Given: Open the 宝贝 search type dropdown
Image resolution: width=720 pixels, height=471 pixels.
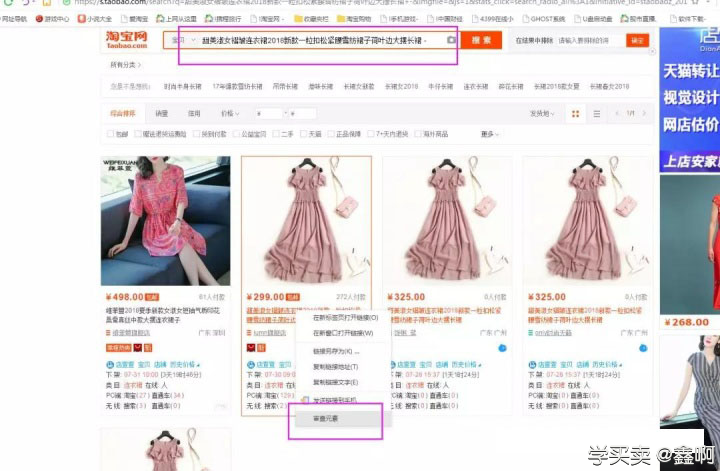Looking at the screenshot, I should tap(183, 40).
